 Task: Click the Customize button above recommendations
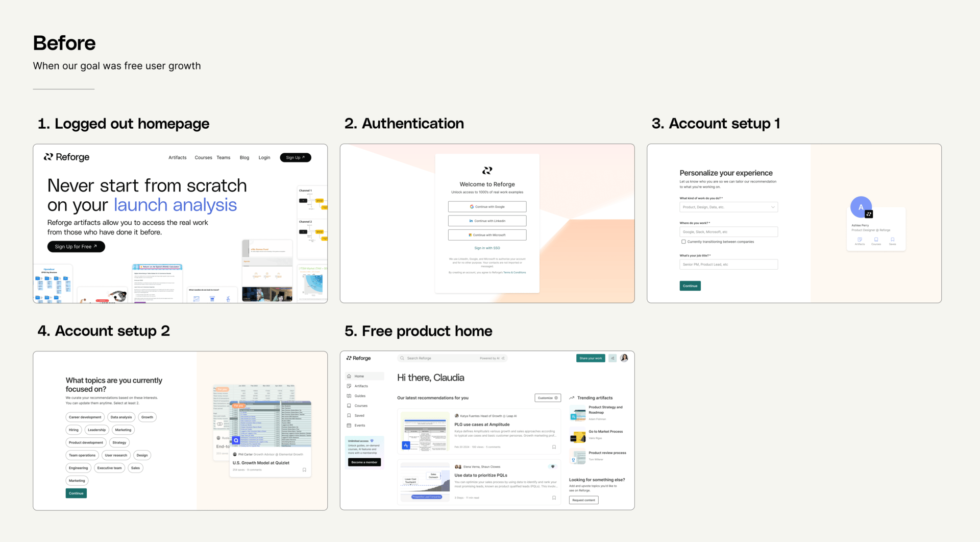pos(548,398)
